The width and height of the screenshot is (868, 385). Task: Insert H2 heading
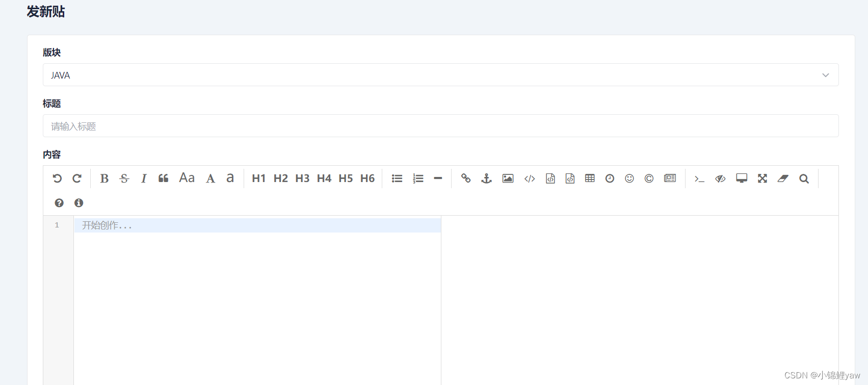[281, 178]
